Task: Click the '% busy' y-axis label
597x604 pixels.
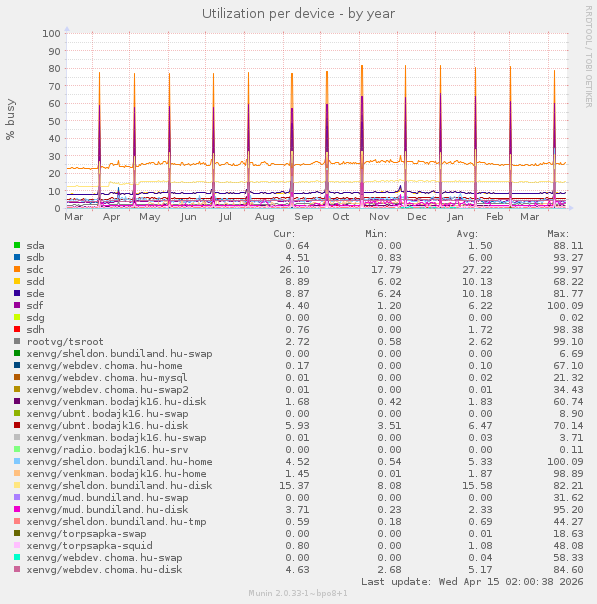Action: click(x=10, y=119)
